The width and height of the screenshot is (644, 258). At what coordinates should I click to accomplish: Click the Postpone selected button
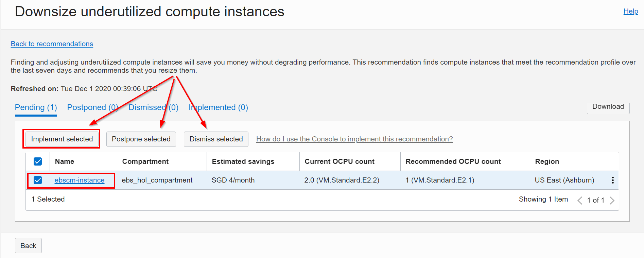pos(141,139)
